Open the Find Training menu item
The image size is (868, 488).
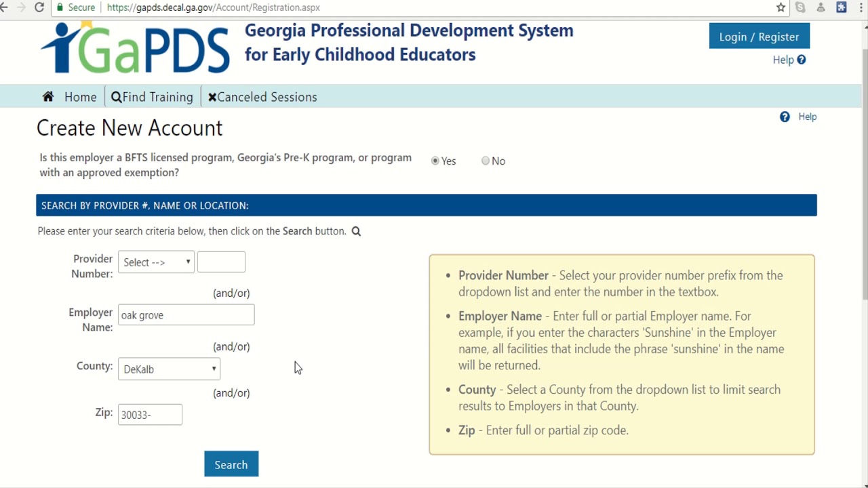pos(152,97)
